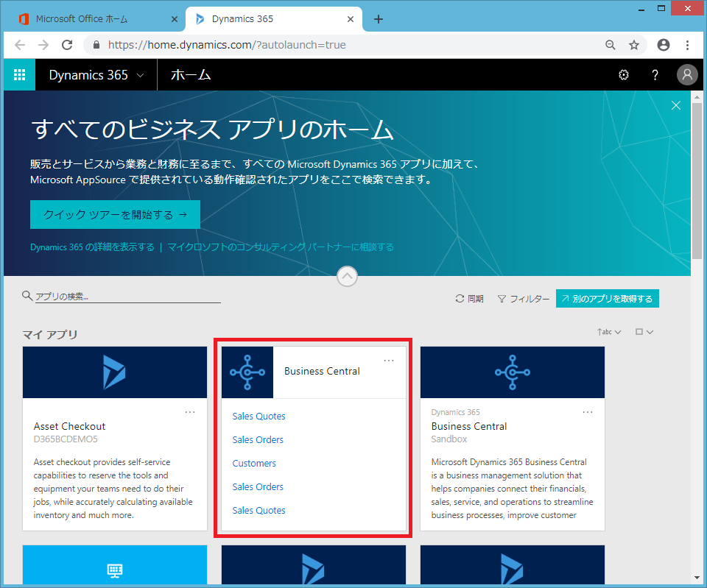Open the Asset Checkout app tile icon
This screenshot has width=707, height=588.
(115, 372)
